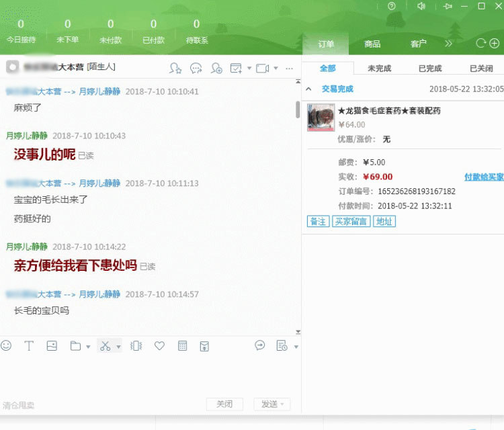Viewport: 504px width, 430px height.
Task: Click the message 没事儿的呢
Action: pos(44,155)
